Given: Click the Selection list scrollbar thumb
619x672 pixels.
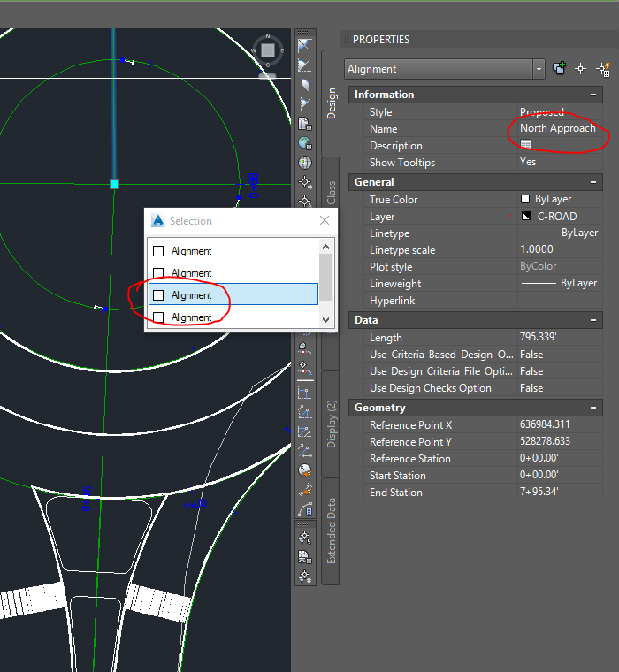Looking at the screenshot, I should point(325,277).
